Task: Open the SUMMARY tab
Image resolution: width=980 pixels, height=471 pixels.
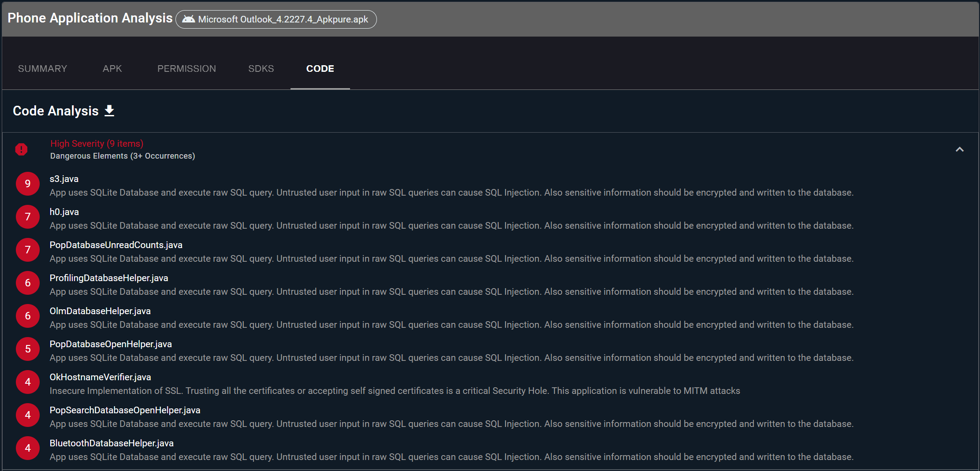Action: pyautogui.click(x=42, y=68)
